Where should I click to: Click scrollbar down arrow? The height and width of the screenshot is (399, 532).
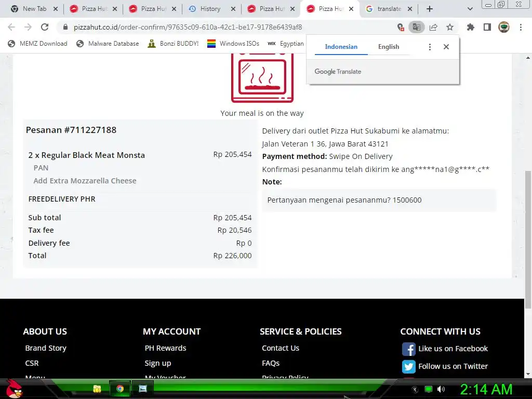(x=528, y=374)
